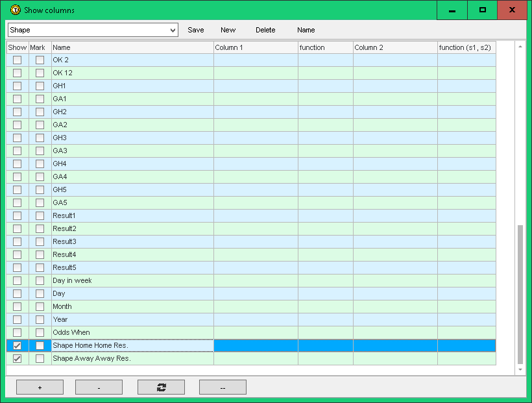Maximize the Show columns window
This screenshot has height=403, width=532.
point(482,10)
